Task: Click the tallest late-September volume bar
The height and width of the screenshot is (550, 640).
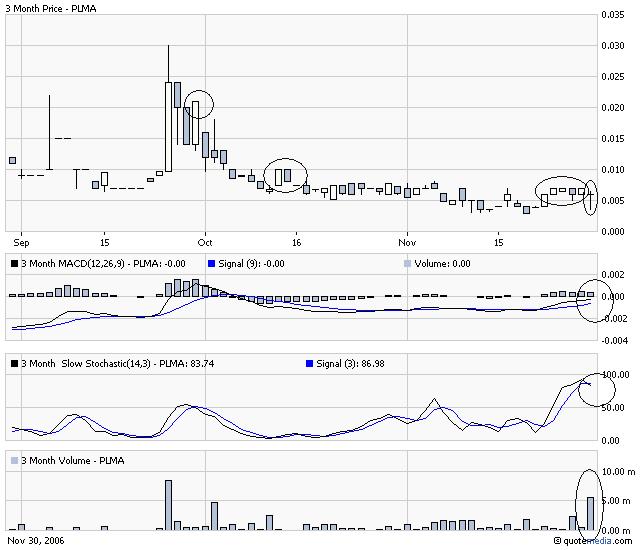Action: click(x=168, y=505)
